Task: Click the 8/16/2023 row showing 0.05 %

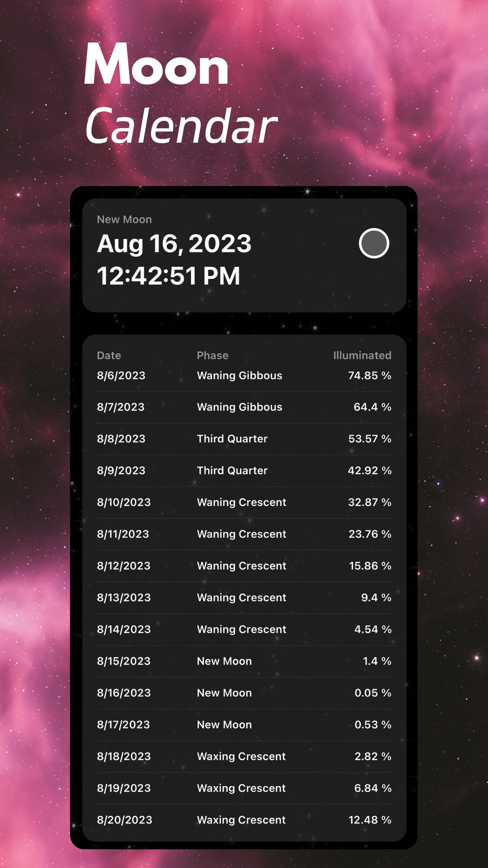Action: tap(244, 693)
